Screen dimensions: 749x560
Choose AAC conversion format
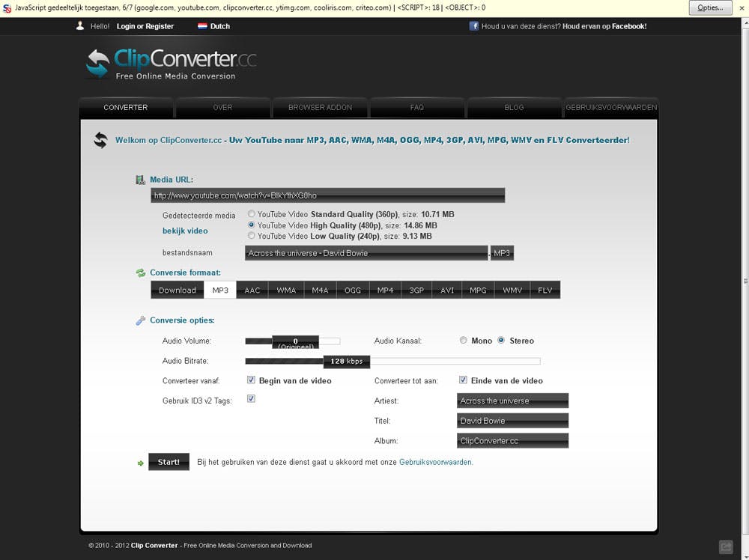(252, 290)
